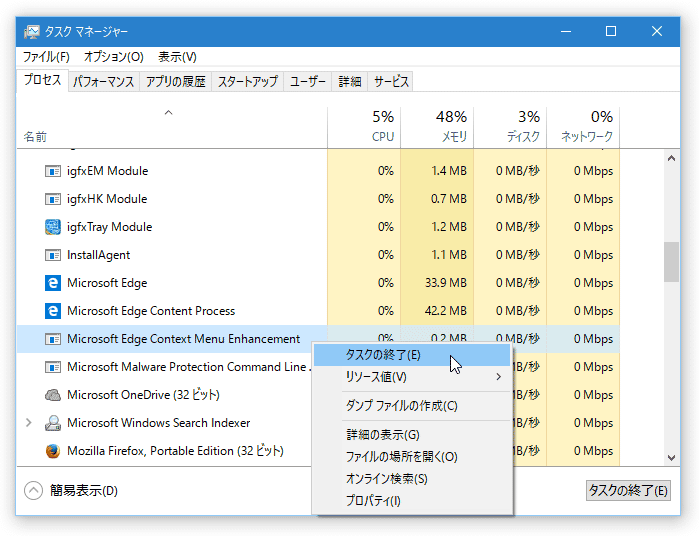Select the Microsoft Edge Context Menu Enhancement name
The image size is (699, 536).
[184, 339]
